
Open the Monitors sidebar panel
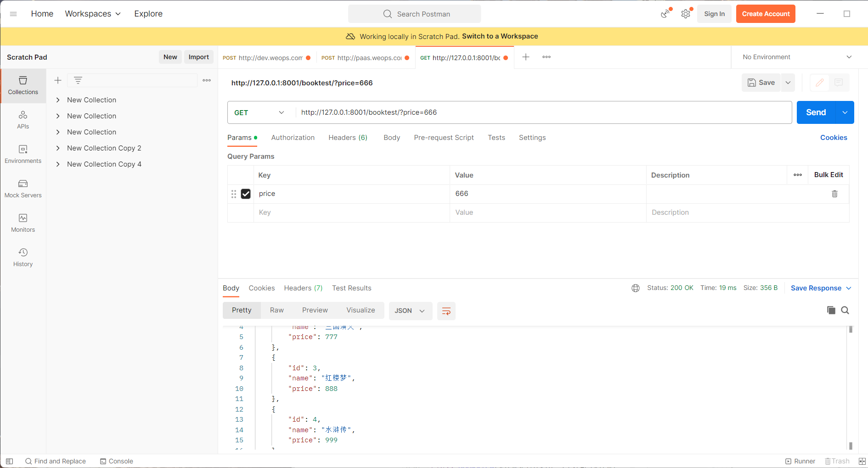point(23,223)
